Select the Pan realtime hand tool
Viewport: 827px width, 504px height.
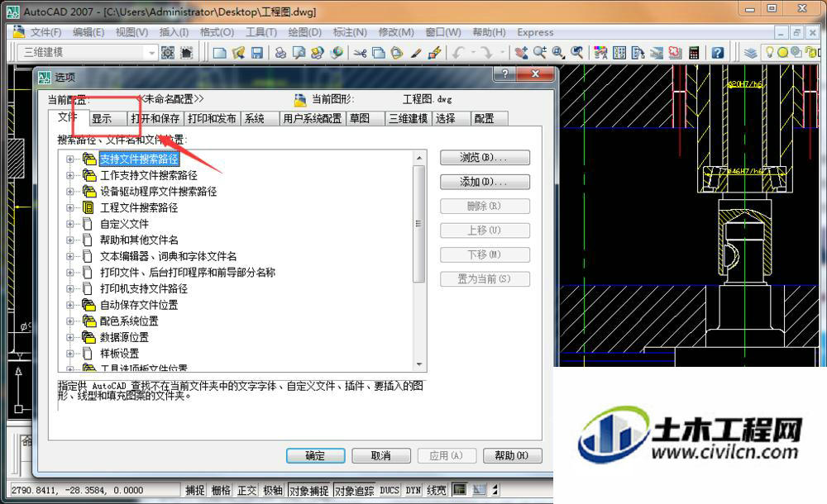(521, 52)
